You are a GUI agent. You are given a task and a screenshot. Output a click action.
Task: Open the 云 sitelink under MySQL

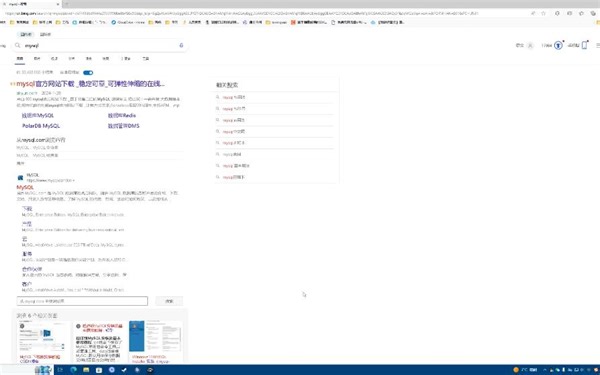[x=24, y=239]
